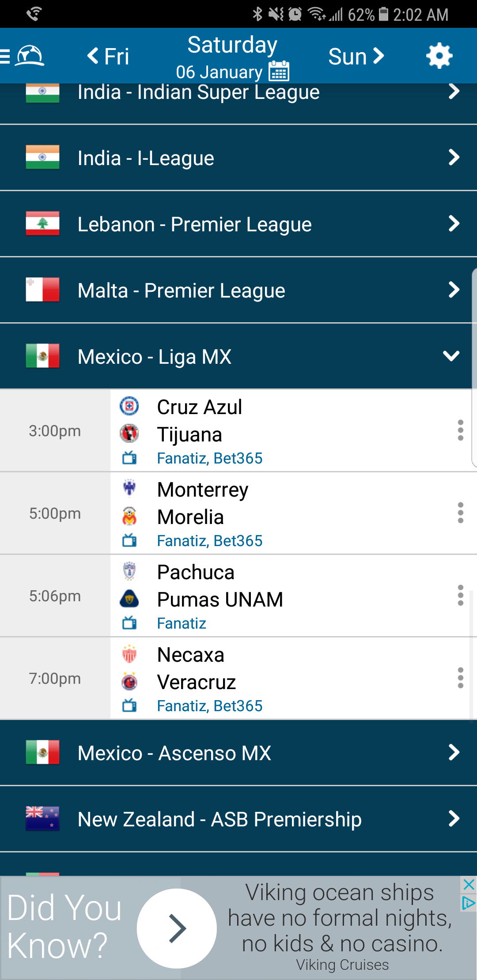This screenshot has height=980, width=477.
Task: Open the settings gear icon
Action: (x=439, y=56)
